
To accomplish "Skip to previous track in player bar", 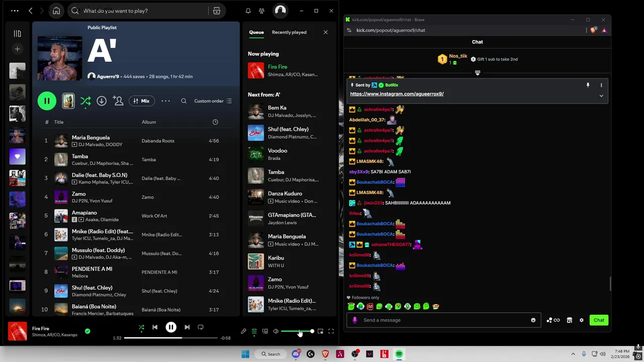I will [x=155, y=327].
